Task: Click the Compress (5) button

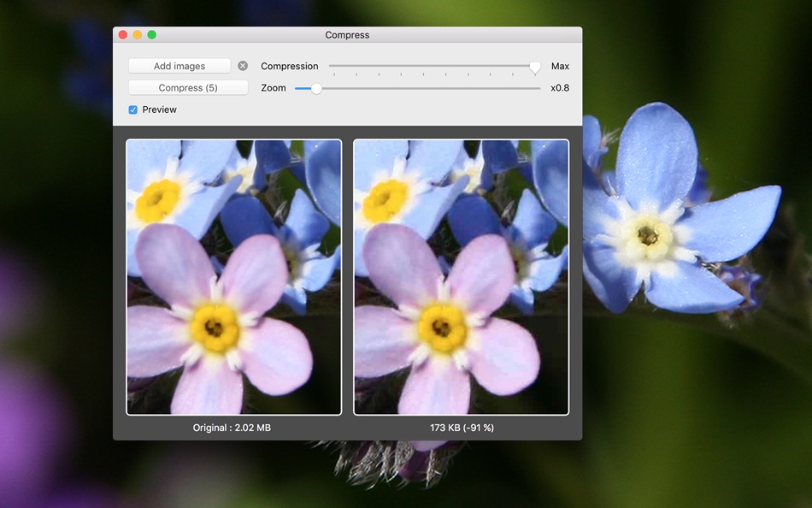Action: (188, 87)
